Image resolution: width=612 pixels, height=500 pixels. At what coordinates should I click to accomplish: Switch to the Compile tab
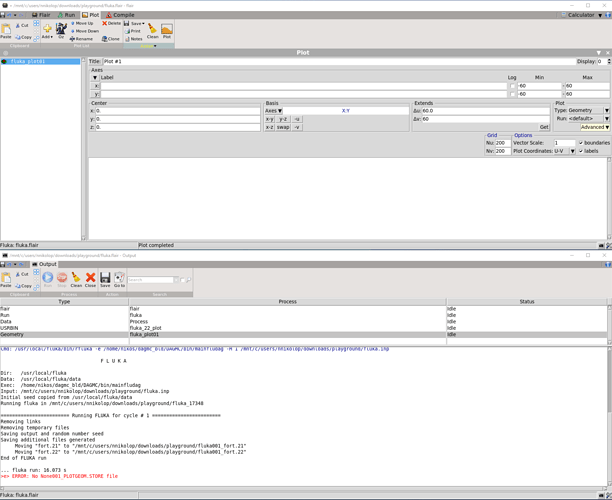(x=120, y=15)
